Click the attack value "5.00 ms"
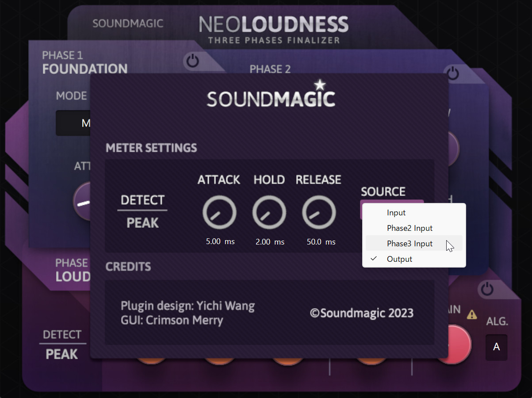 [x=220, y=242]
